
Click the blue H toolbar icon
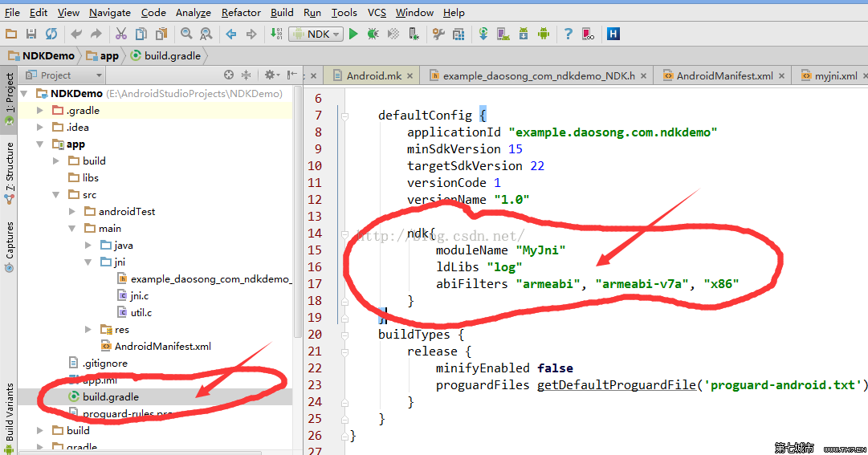613,35
